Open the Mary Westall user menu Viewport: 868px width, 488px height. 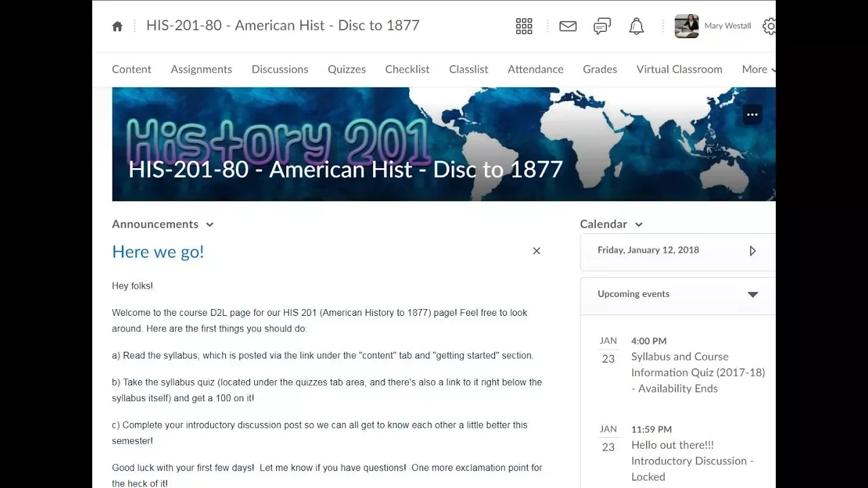point(728,26)
